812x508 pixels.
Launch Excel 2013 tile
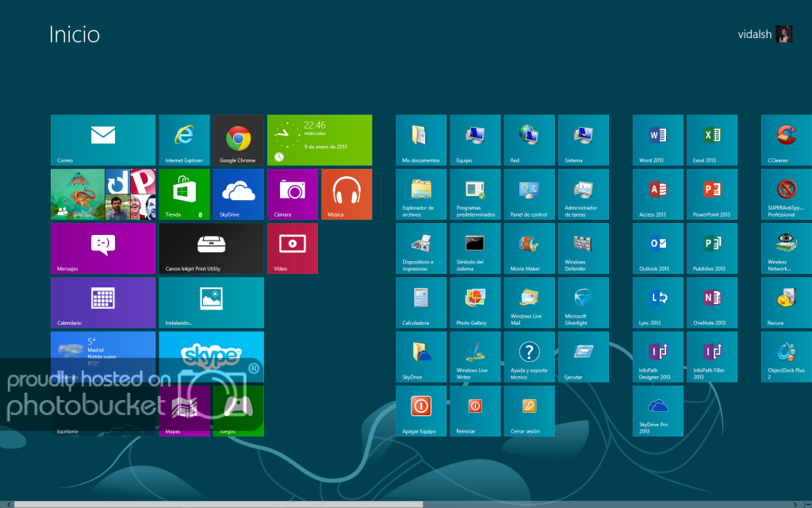[x=711, y=140]
